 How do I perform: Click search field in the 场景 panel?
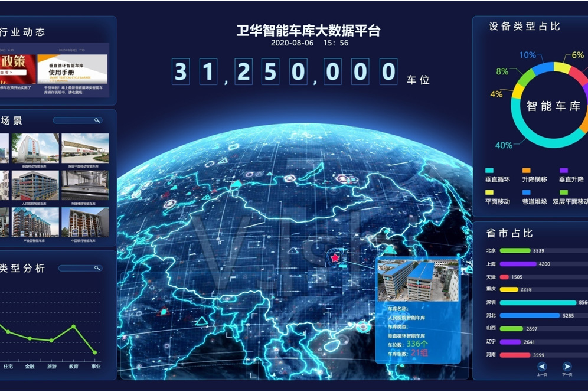point(77,120)
